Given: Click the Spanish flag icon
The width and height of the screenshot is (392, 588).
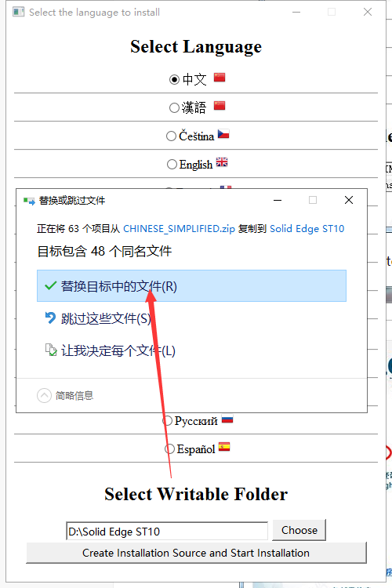Looking at the screenshot, I should pos(224,447).
